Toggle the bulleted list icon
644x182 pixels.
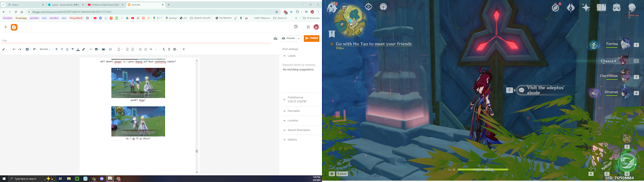point(140,49)
